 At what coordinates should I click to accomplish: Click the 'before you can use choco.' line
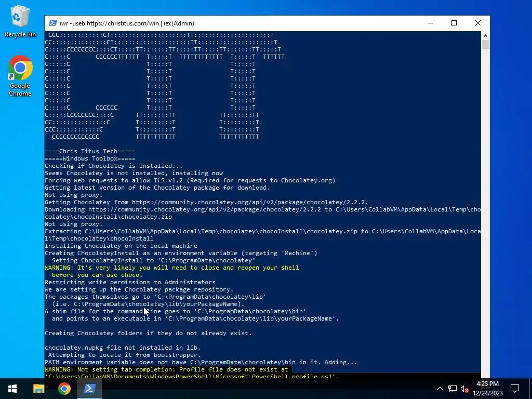(97, 275)
